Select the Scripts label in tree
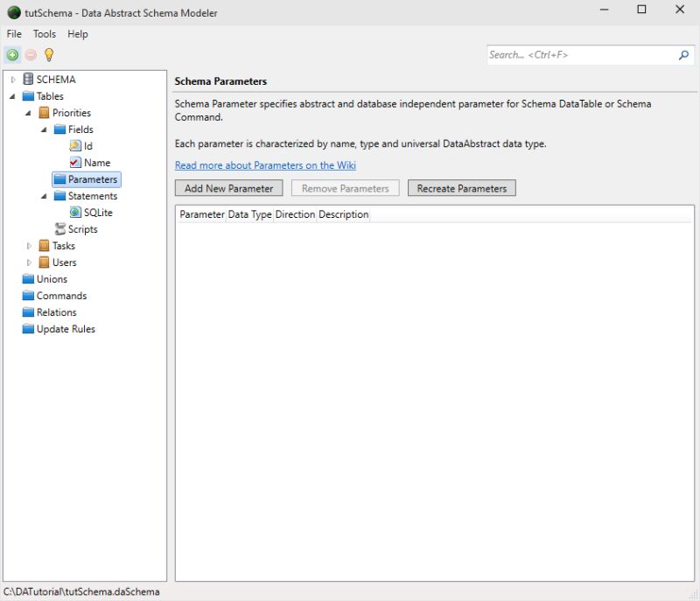This screenshot has height=601, width=700. click(x=82, y=229)
